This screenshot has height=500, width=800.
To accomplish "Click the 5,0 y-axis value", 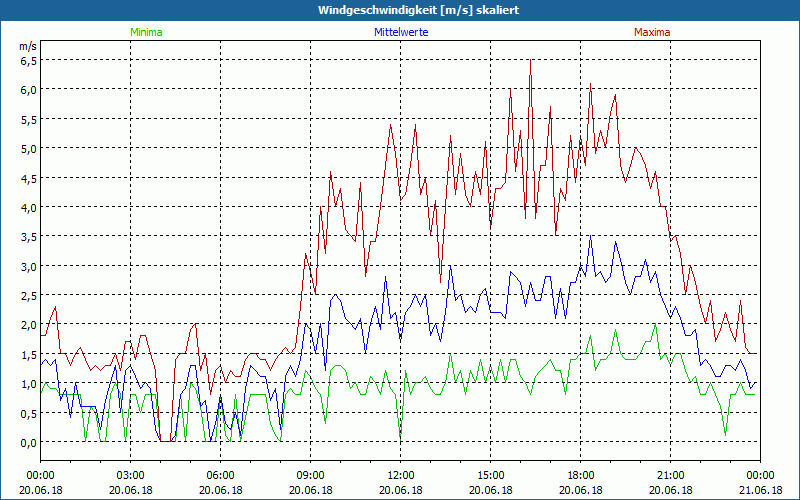I will [29, 148].
